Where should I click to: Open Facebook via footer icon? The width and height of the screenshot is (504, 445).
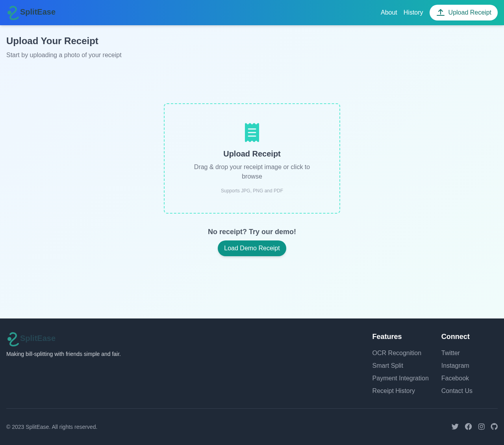click(468, 426)
